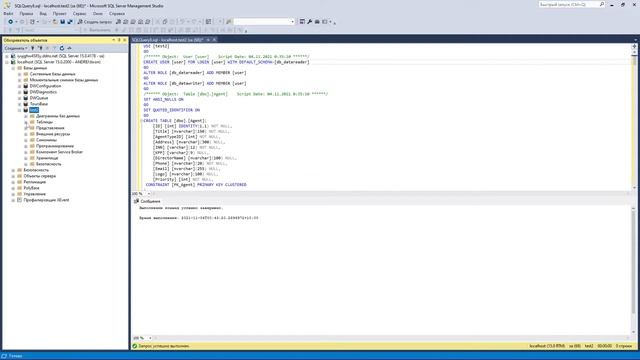Switch to the 'Сообщения' results tab
Image resolution: width=640 pixels, height=360 pixels.
[147, 201]
